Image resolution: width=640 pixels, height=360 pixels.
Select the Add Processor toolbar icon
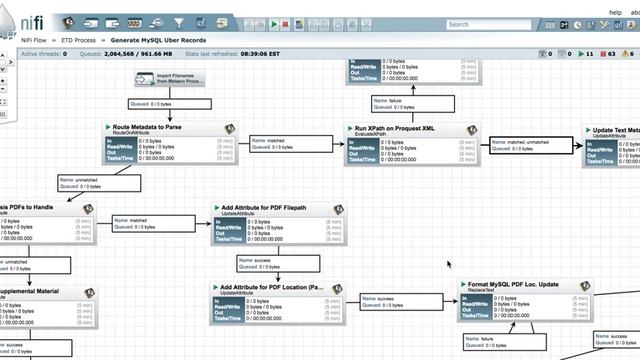click(x=68, y=23)
